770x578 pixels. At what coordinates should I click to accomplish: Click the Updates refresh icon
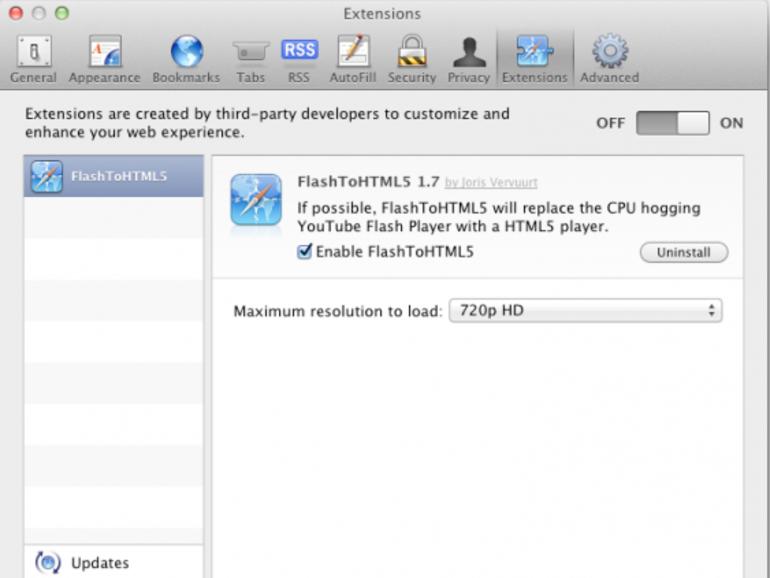tap(48, 562)
